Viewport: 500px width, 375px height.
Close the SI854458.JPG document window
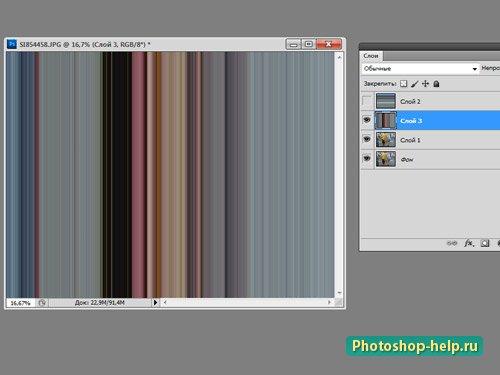click(329, 44)
